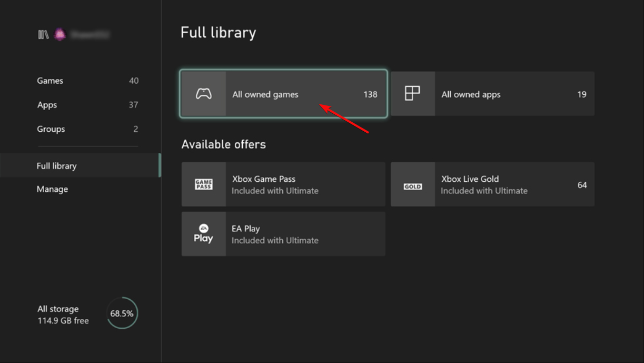The height and width of the screenshot is (363, 644).
Task: Select the EA Play logo icon
Action: [x=203, y=234]
